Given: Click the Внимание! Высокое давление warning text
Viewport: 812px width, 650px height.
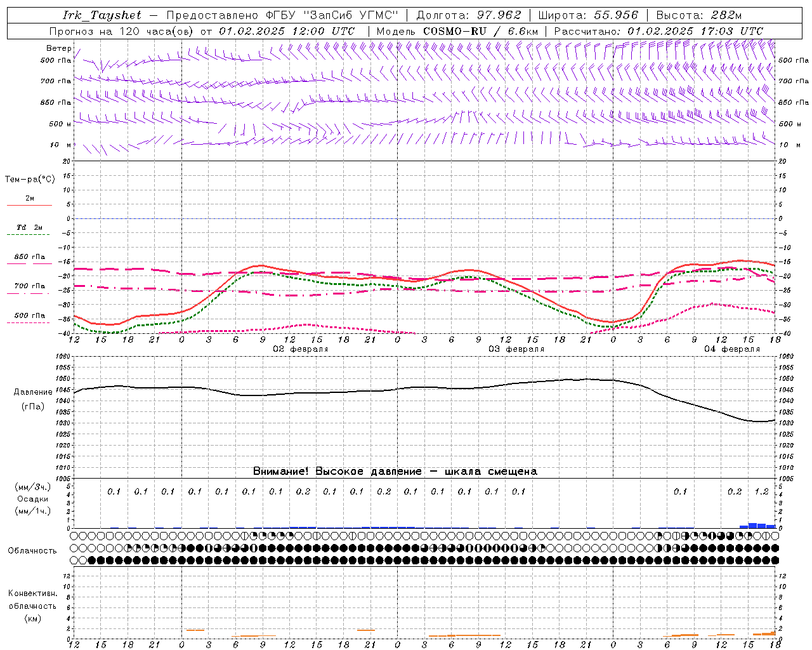Looking at the screenshot, I should (x=395, y=471).
